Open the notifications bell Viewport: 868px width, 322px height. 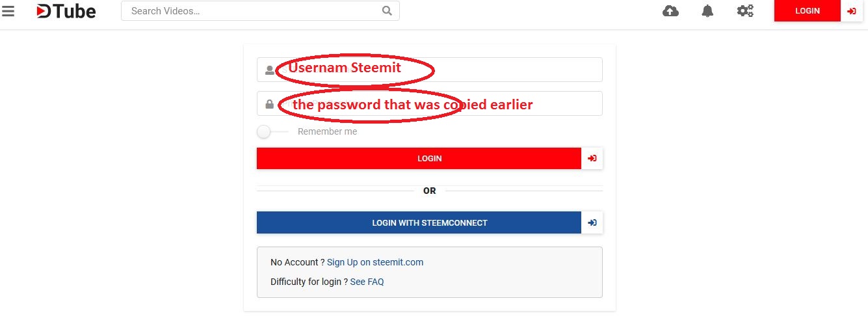tap(707, 11)
